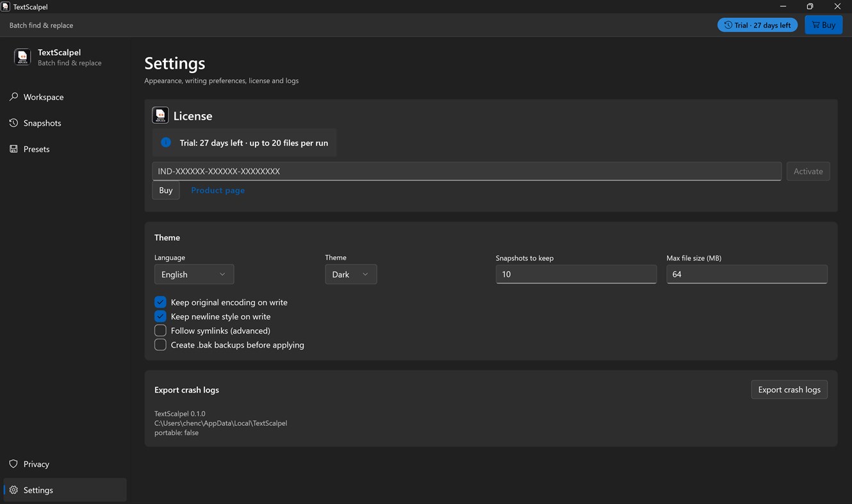Expand the Language dropdown set to English

(x=194, y=274)
